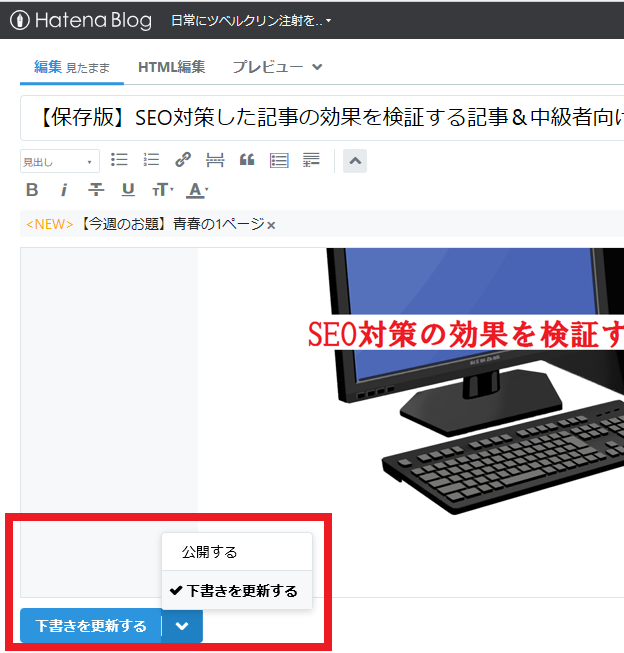The height and width of the screenshot is (653, 624).
Task: Open the 見出し heading dropdown
Action: point(60,161)
